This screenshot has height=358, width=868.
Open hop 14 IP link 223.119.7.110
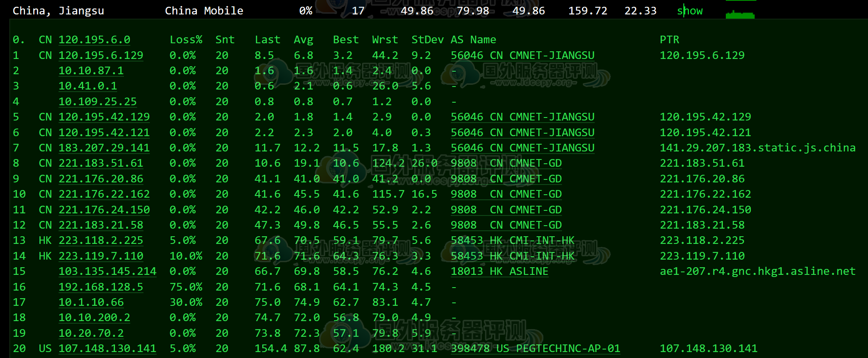[x=101, y=256]
